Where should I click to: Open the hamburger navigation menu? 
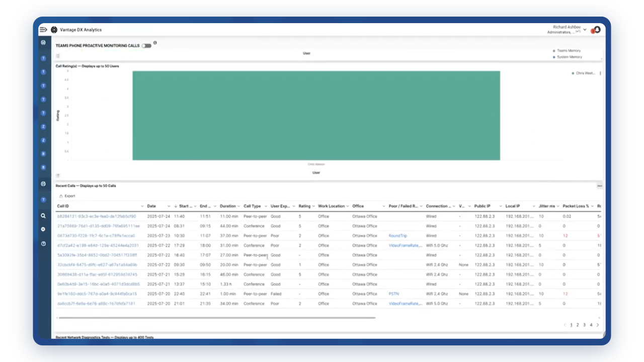[x=43, y=30]
